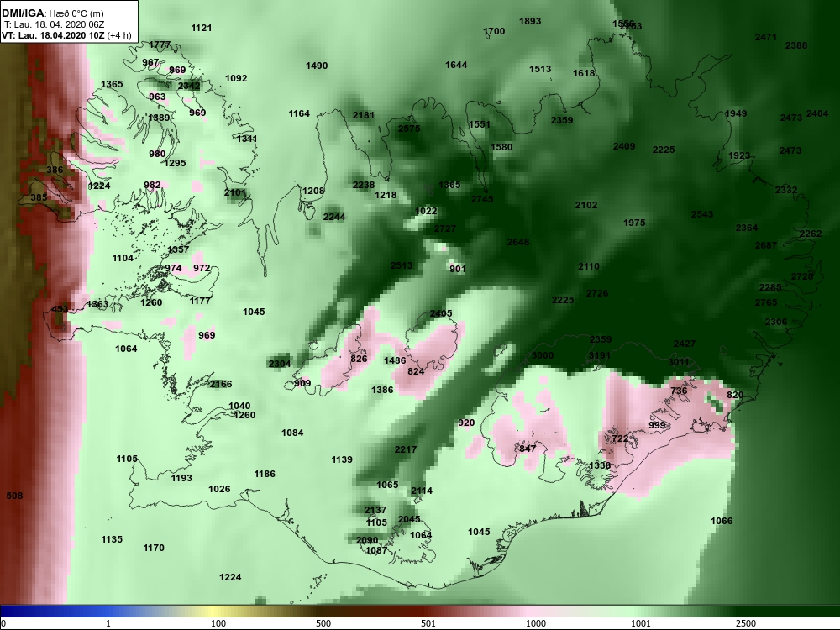Click the 2500 label on the colour scale

pyautogui.click(x=746, y=623)
